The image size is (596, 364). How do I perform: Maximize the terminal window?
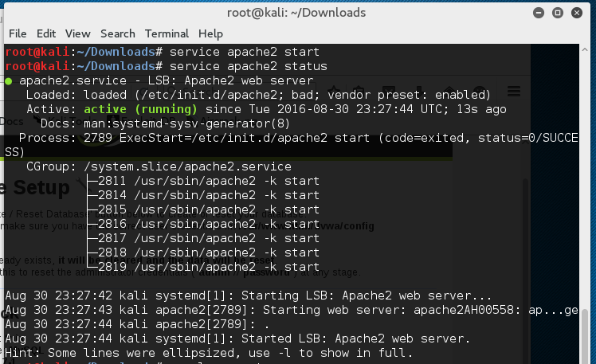point(558,13)
